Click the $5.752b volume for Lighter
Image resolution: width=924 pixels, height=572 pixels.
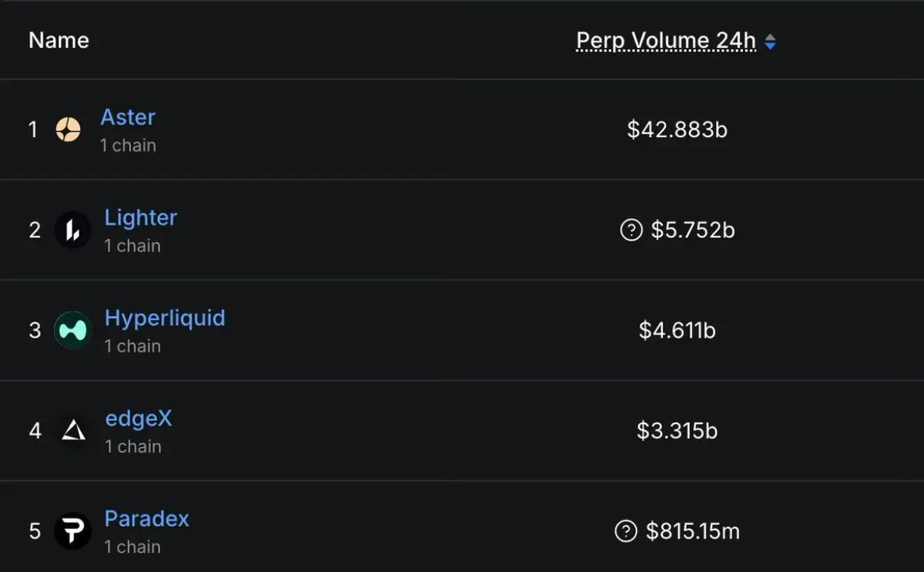[693, 230]
